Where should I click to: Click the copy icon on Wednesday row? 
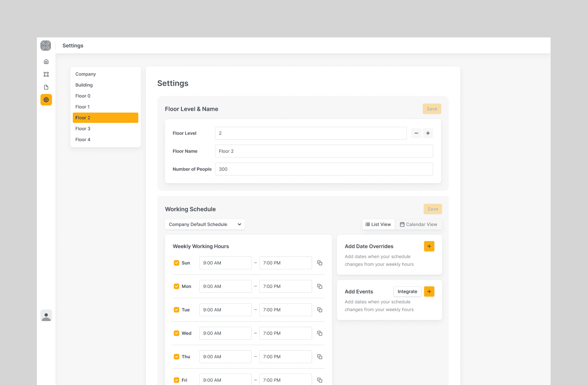pyautogui.click(x=320, y=333)
